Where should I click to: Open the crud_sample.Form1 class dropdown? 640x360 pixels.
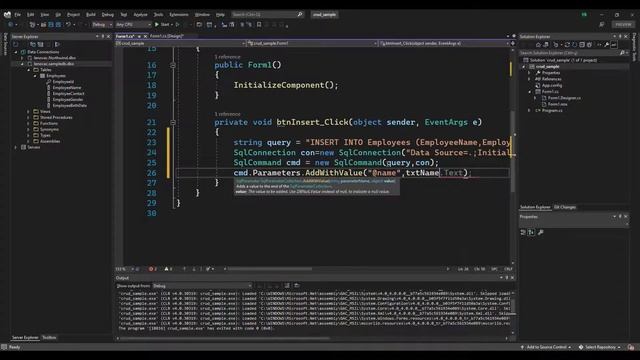coord(312,43)
